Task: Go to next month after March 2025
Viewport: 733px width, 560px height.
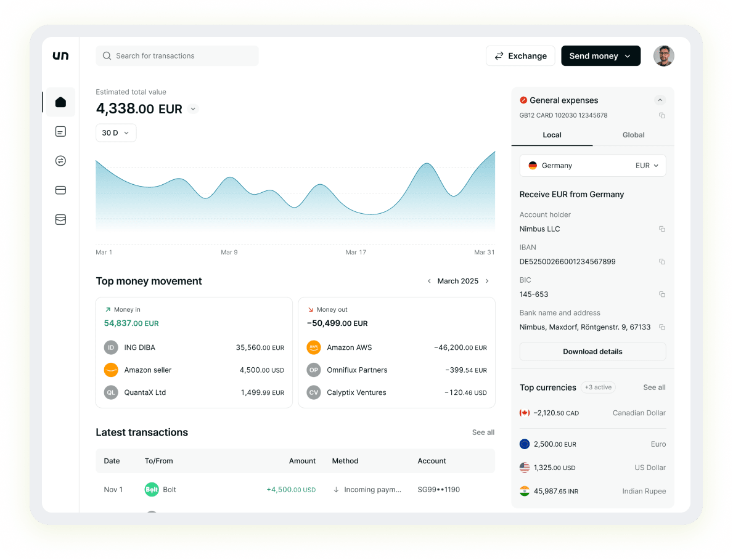Action: (487, 281)
